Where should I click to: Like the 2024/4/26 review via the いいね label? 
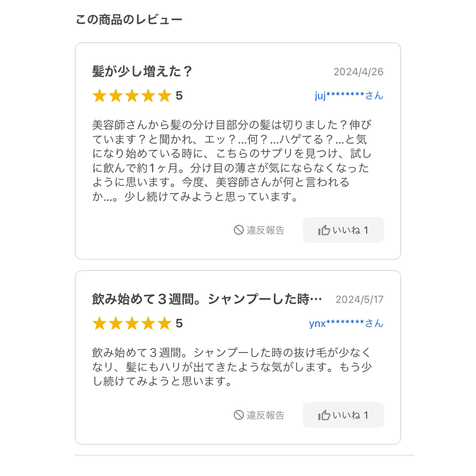(x=346, y=230)
